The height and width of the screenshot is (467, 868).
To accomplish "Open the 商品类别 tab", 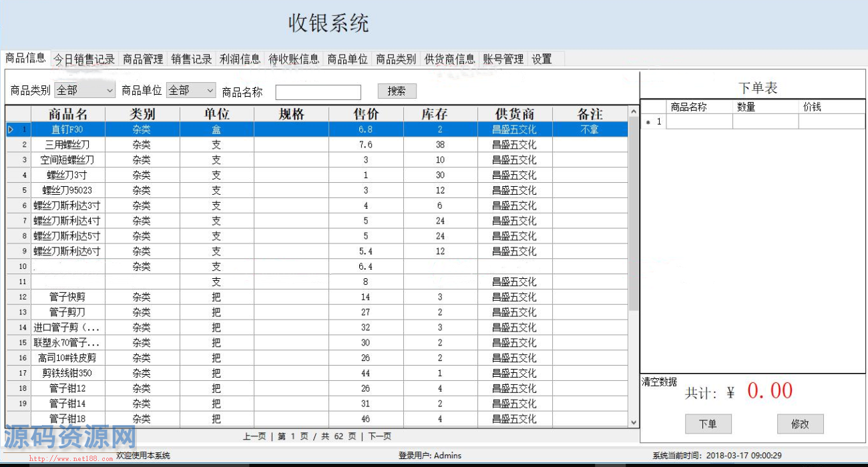I will pos(396,59).
